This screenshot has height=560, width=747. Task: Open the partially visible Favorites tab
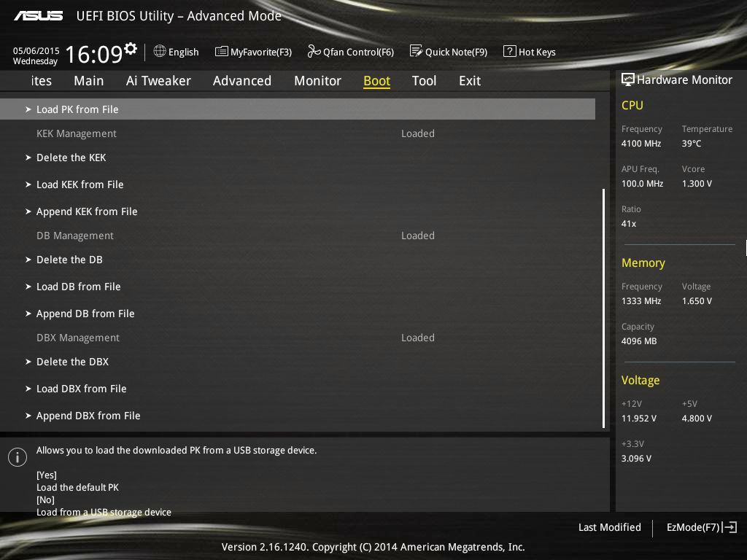point(42,81)
